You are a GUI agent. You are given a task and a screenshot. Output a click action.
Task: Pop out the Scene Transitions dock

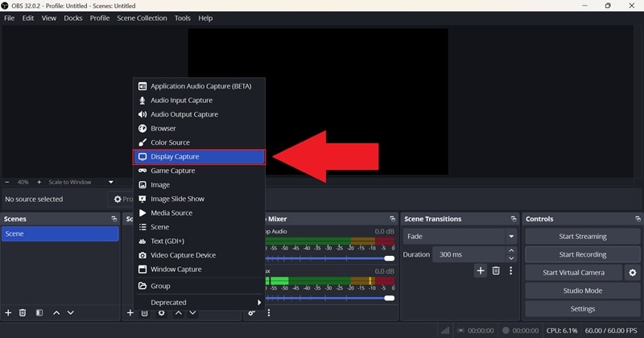[x=514, y=219]
